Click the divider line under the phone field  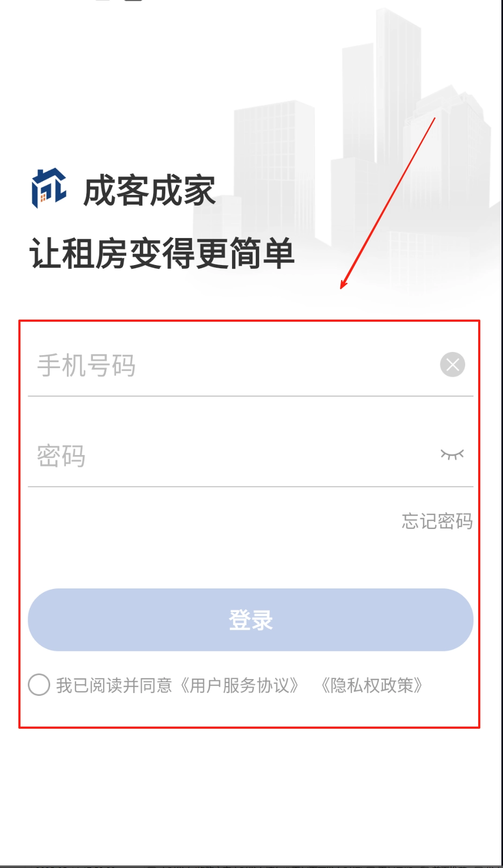(250, 396)
